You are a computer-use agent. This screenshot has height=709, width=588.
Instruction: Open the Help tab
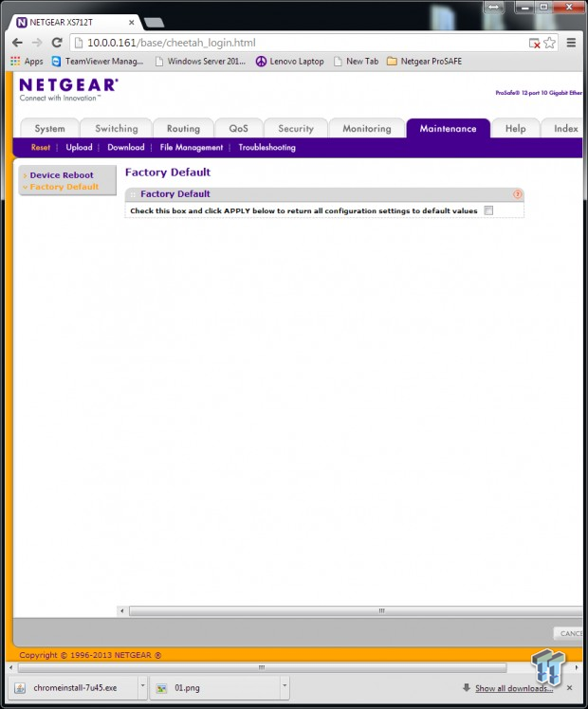point(516,128)
